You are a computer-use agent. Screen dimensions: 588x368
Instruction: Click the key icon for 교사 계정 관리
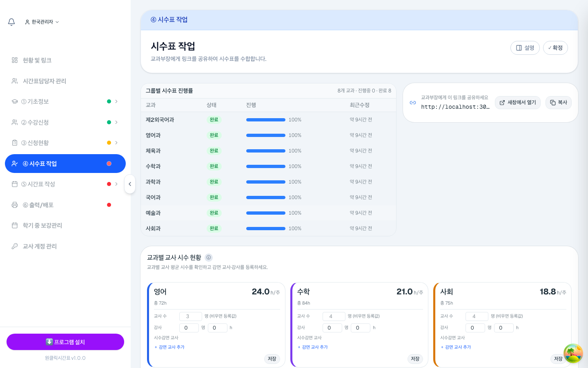coord(15,246)
